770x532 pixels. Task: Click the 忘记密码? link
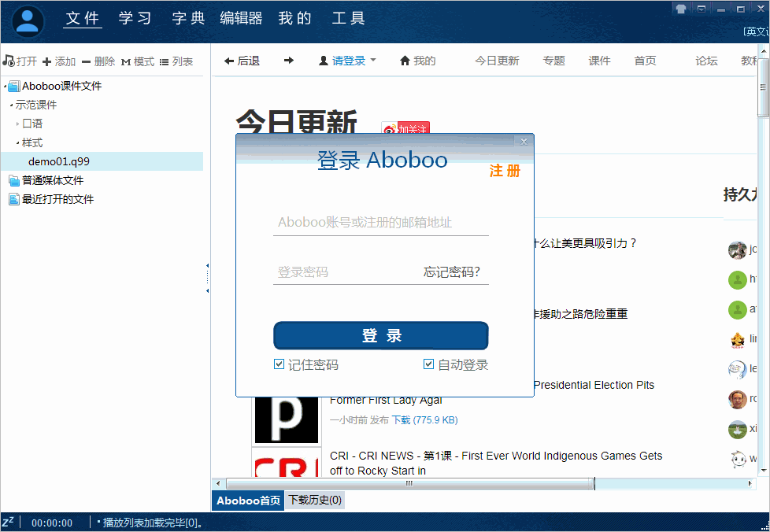(x=452, y=272)
